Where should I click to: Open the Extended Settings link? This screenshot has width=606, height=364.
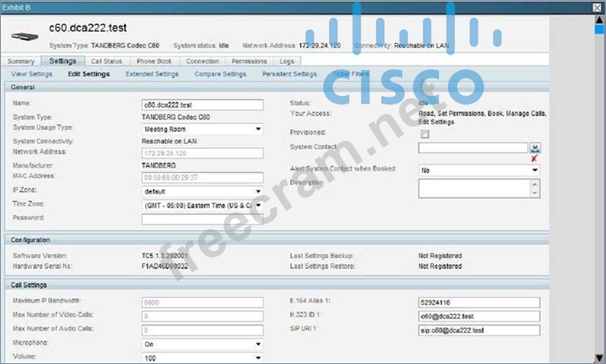(x=151, y=74)
